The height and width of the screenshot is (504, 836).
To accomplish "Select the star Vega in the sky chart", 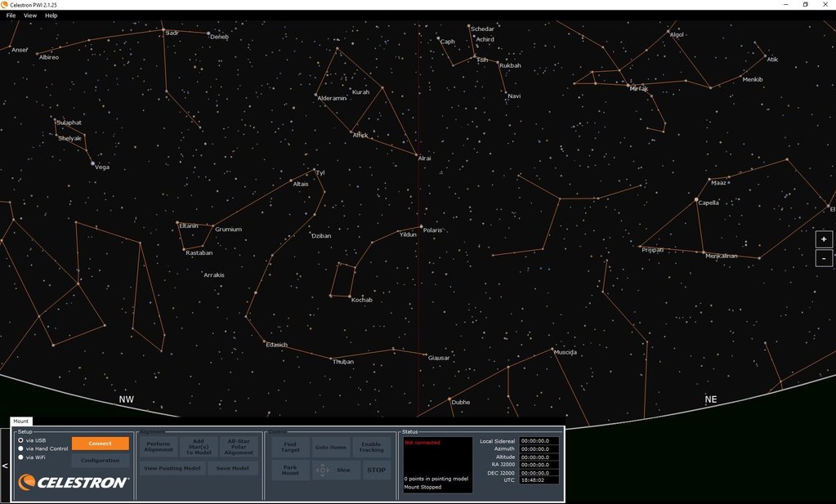I will (x=92, y=163).
